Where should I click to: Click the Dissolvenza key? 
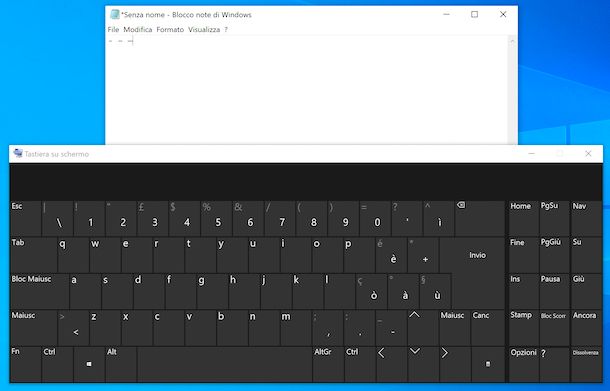tap(586, 364)
